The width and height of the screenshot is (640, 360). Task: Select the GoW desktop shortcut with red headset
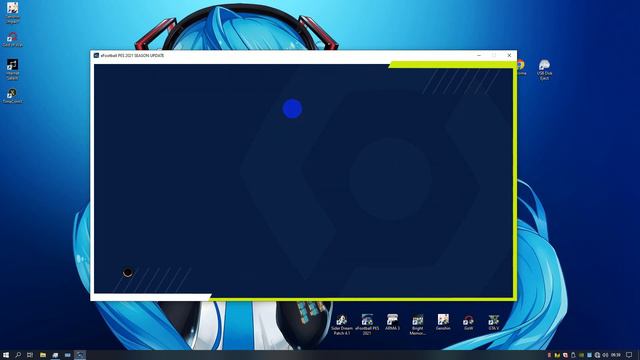[468, 322]
